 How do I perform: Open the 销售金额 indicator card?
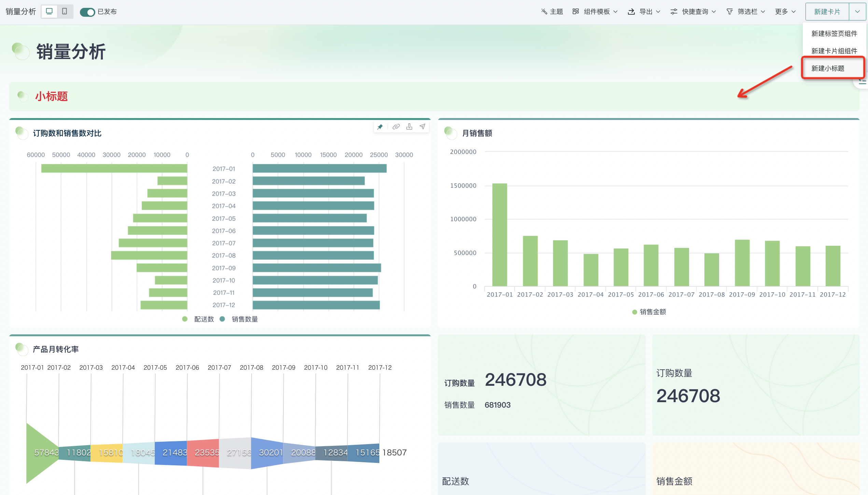point(756,469)
